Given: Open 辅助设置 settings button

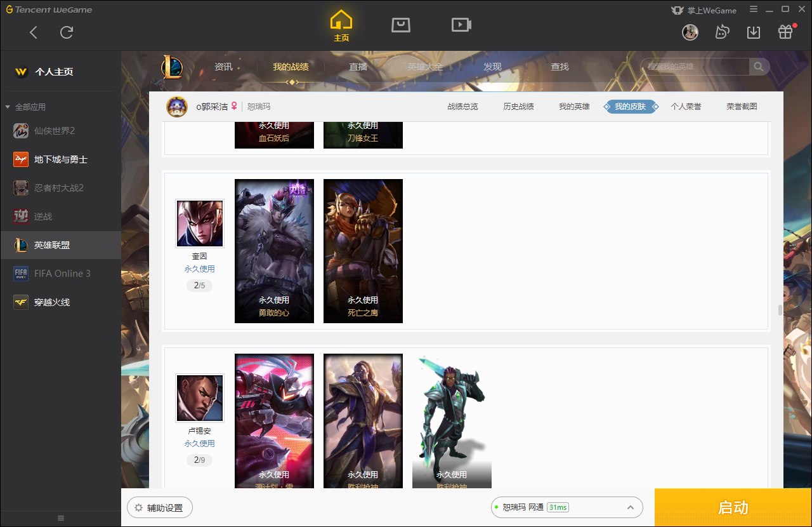Looking at the screenshot, I should (160, 508).
